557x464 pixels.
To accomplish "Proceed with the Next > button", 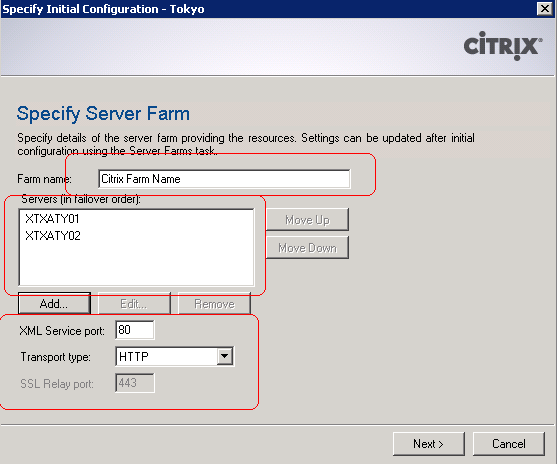I will point(429,444).
